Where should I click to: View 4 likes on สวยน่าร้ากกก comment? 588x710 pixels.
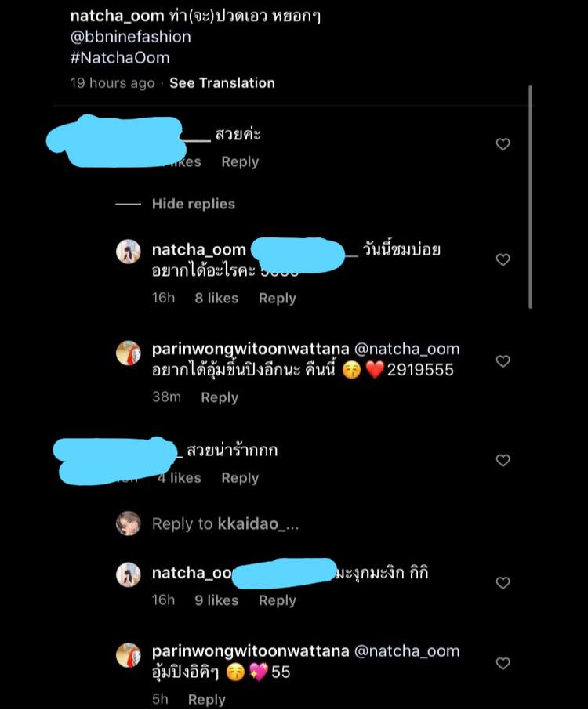pos(180,478)
